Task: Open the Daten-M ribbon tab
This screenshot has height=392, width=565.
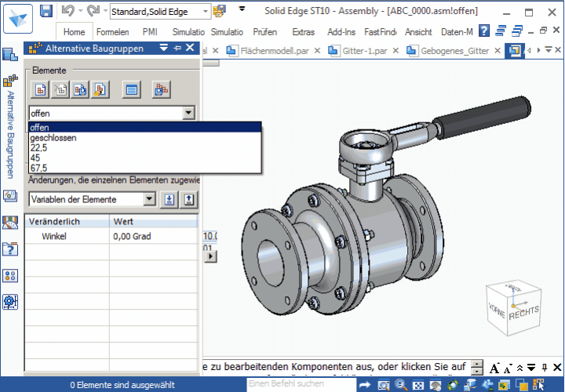Action: click(457, 32)
